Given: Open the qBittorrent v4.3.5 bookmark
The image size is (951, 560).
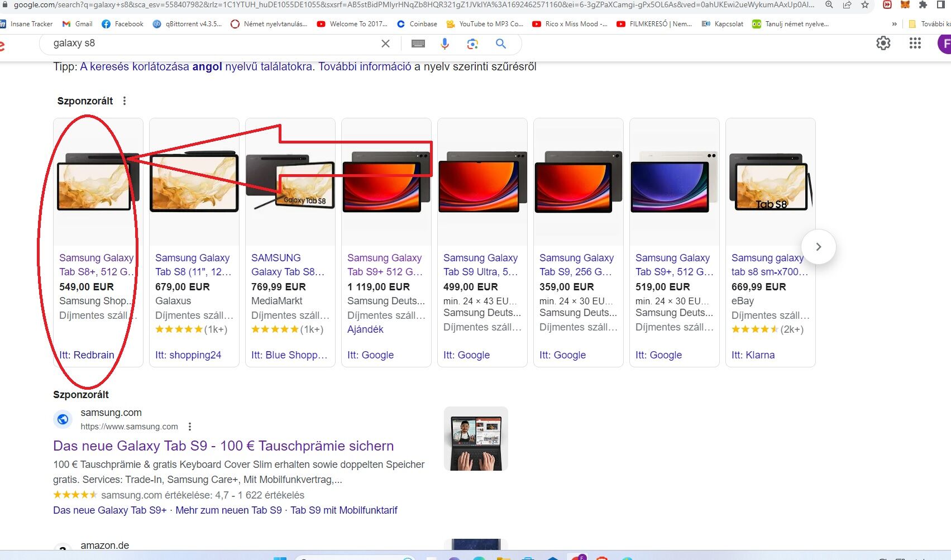Looking at the screenshot, I should pos(188,24).
